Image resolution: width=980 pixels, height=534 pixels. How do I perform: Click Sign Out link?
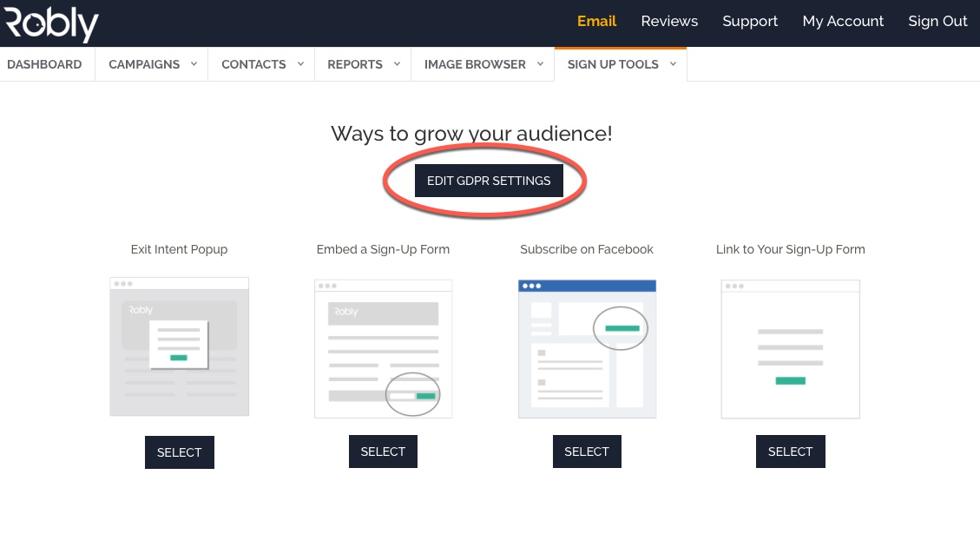click(937, 21)
